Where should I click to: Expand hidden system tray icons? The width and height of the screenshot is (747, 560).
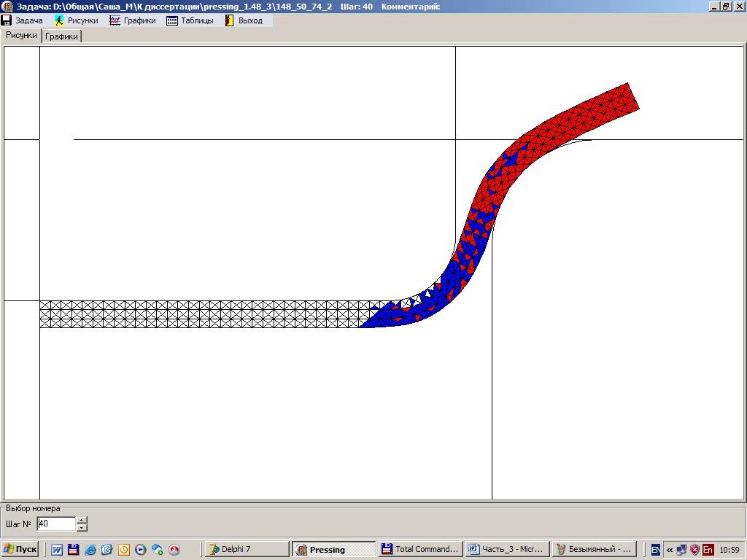click(x=669, y=550)
